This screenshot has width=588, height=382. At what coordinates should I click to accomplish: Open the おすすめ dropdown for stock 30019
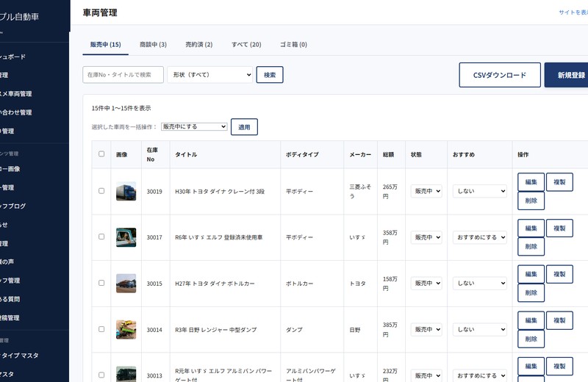tap(480, 191)
